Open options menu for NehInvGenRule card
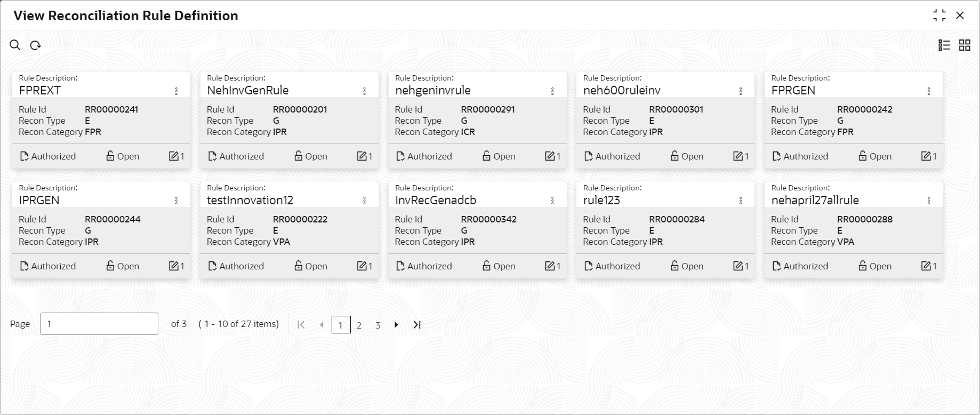This screenshot has height=415, width=980. (365, 91)
